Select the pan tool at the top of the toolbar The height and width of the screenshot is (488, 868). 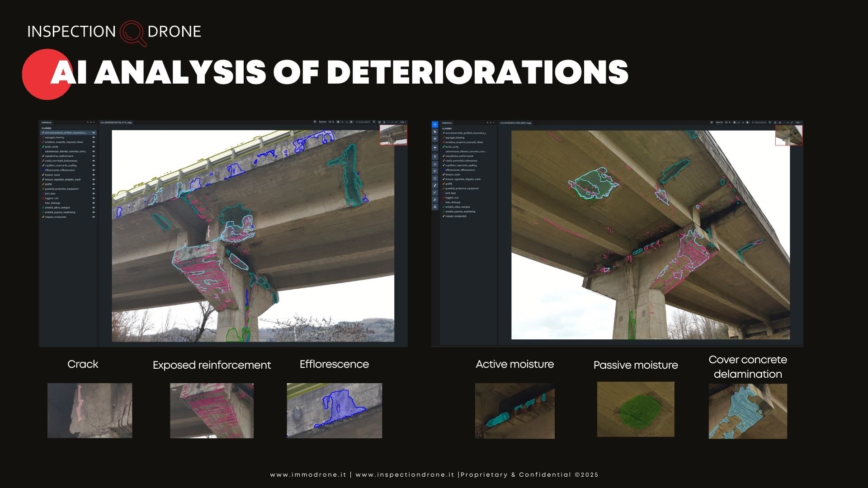(x=435, y=125)
